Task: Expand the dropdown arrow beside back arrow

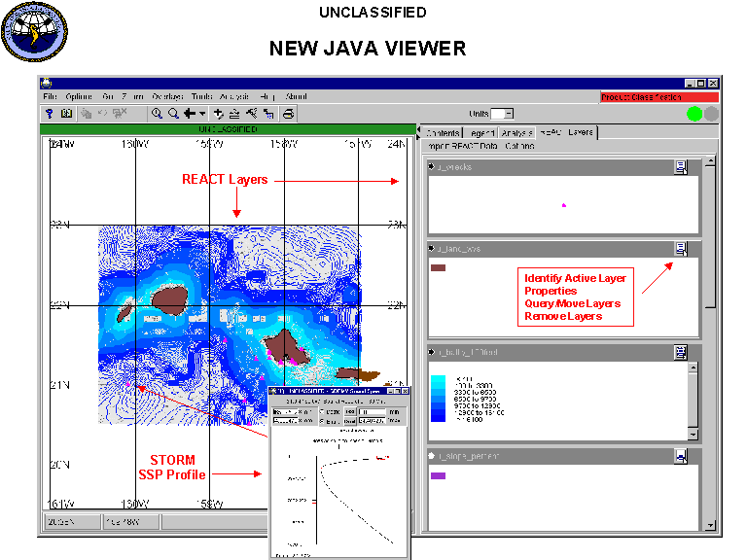Action: point(201,114)
